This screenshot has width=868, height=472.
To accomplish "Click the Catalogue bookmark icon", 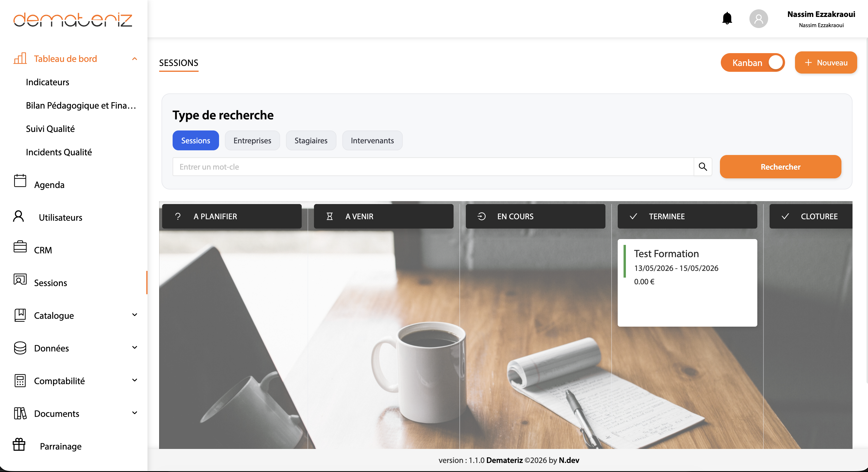I will tap(20, 315).
